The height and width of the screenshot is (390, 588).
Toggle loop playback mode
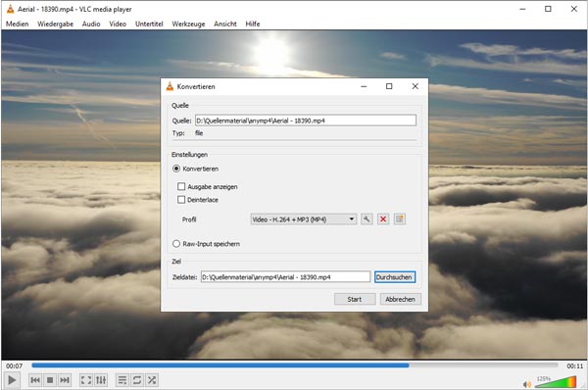click(137, 380)
